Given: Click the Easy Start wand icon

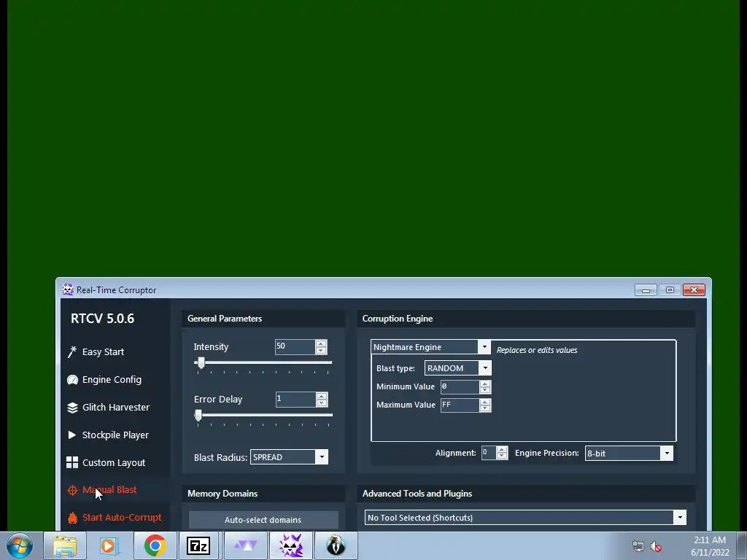Looking at the screenshot, I should 72,352.
